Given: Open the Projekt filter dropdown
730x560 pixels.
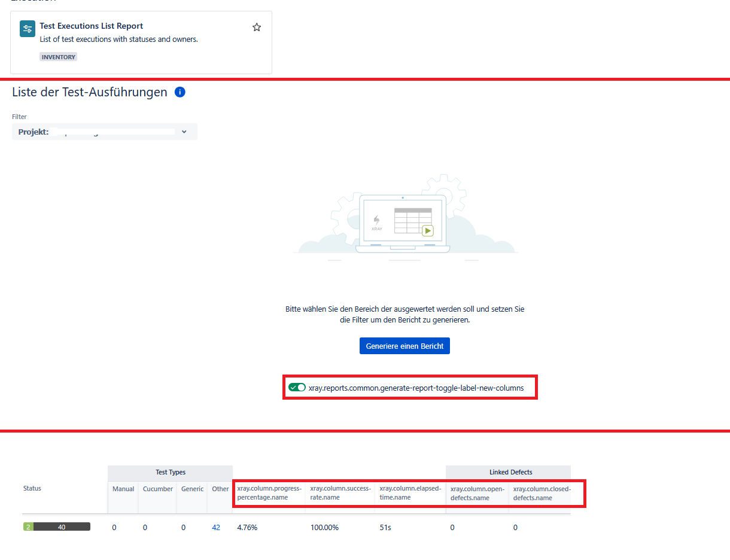Looking at the screenshot, I should point(104,132).
